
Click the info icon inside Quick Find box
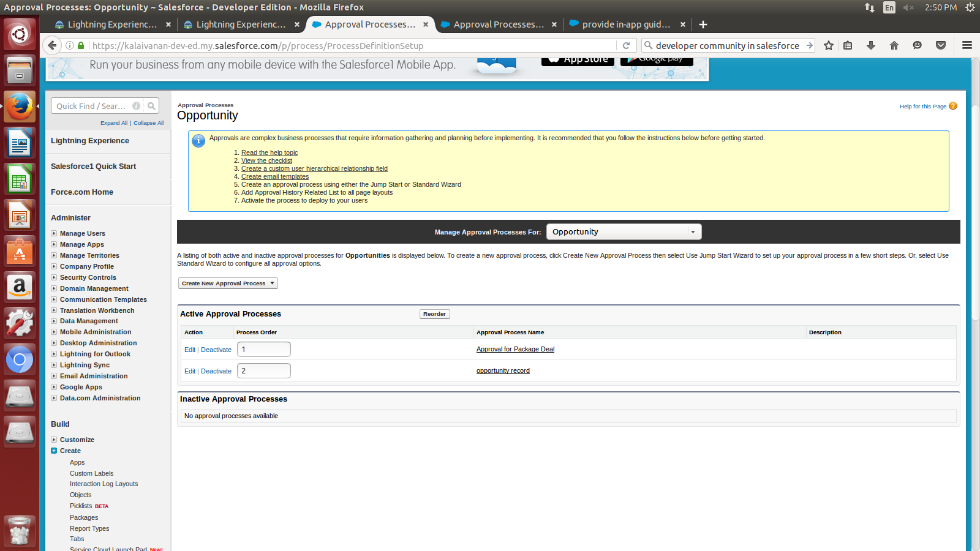(x=137, y=106)
